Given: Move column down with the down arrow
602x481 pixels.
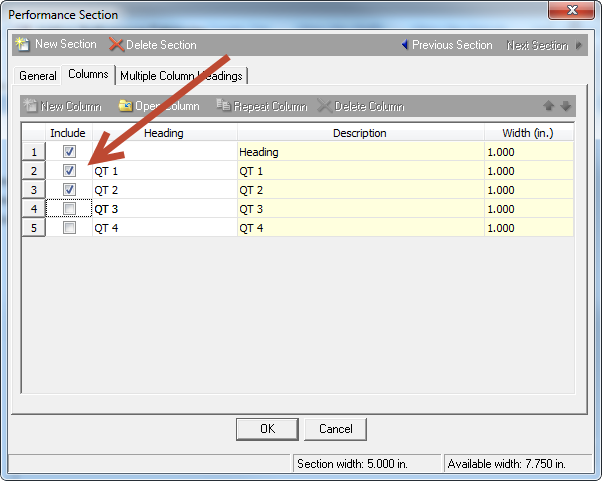Looking at the screenshot, I should point(566,106).
